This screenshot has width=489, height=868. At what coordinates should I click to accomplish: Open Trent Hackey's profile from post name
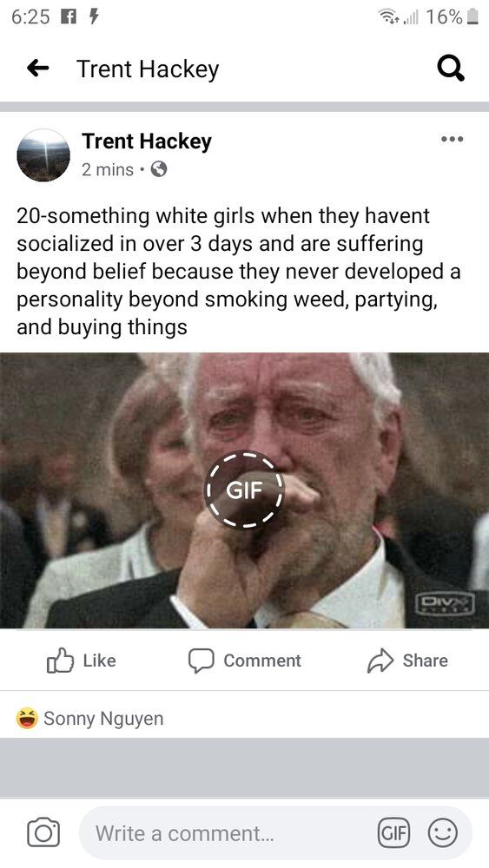point(147,141)
